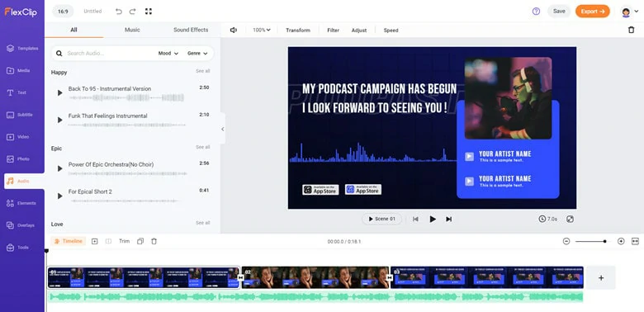644x312 pixels.
Task: Click the redo arrow icon
Action: click(132, 12)
